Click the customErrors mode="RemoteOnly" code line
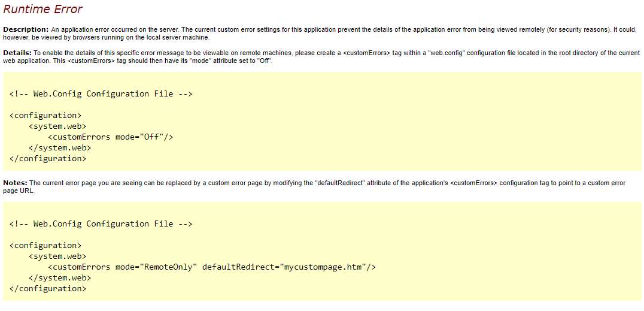The image size is (644, 311). [x=212, y=267]
